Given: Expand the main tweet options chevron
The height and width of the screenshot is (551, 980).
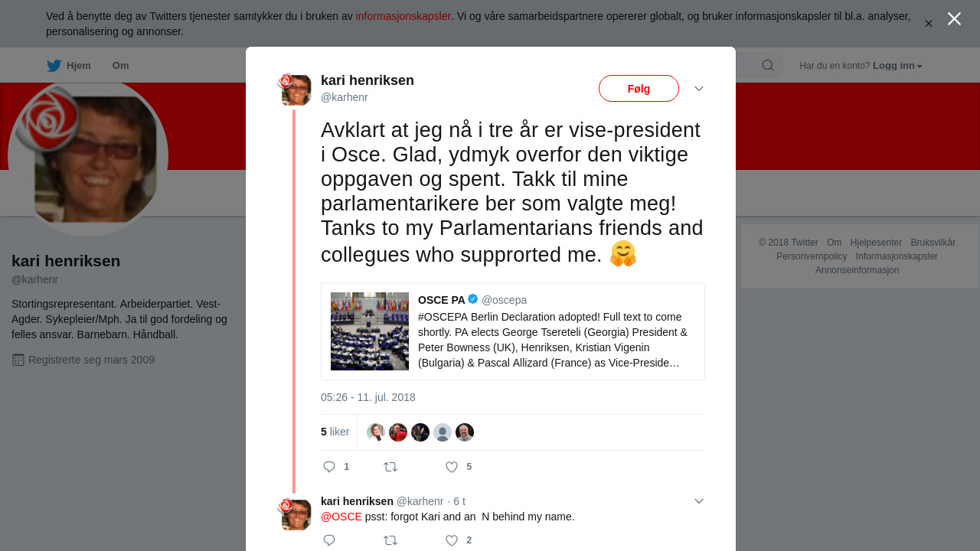Looking at the screenshot, I should point(699,89).
